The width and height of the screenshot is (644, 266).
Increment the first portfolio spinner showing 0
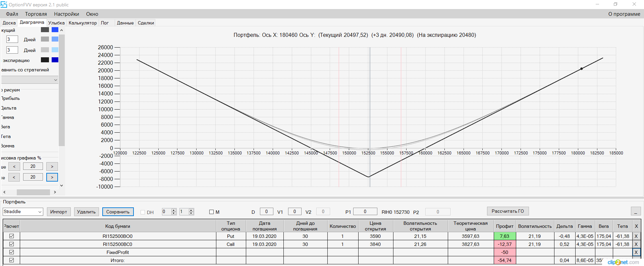[174, 210]
